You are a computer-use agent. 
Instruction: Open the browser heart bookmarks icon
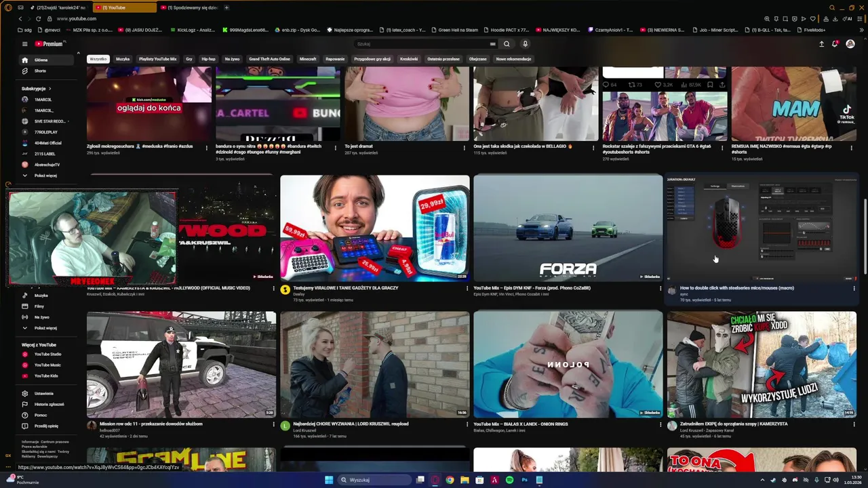(x=813, y=18)
